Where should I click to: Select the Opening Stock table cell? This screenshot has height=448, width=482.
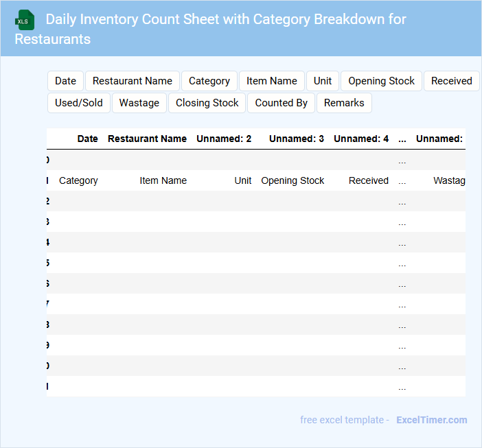292,180
